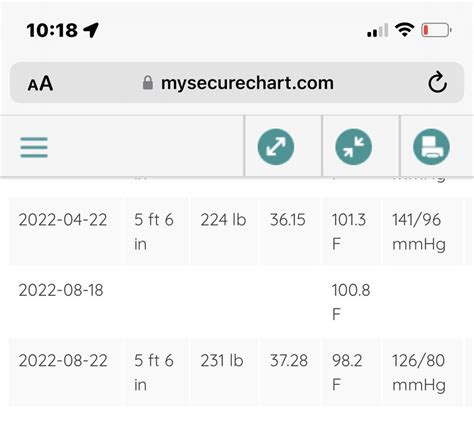Tap the collapse arrows icon

(x=353, y=147)
